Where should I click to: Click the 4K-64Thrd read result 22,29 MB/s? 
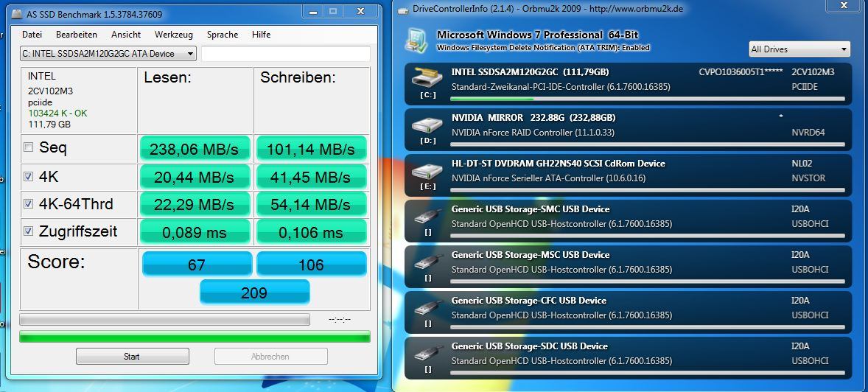[x=195, y=204]
